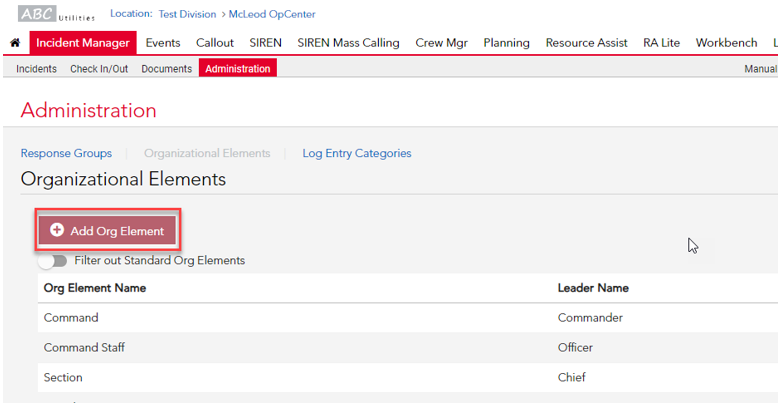
Task: Switch to the SIREN tab
Action: click(265, 43)
